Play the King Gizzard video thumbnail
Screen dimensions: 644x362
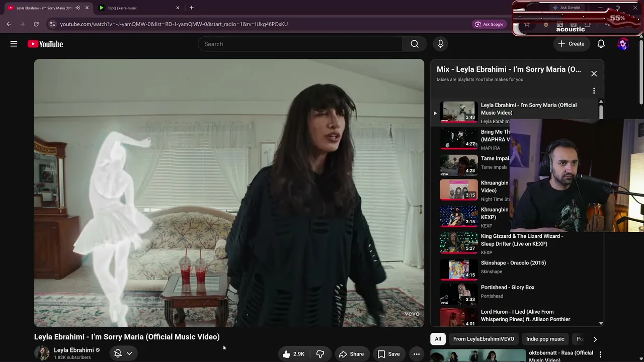[x=459, y=243]
